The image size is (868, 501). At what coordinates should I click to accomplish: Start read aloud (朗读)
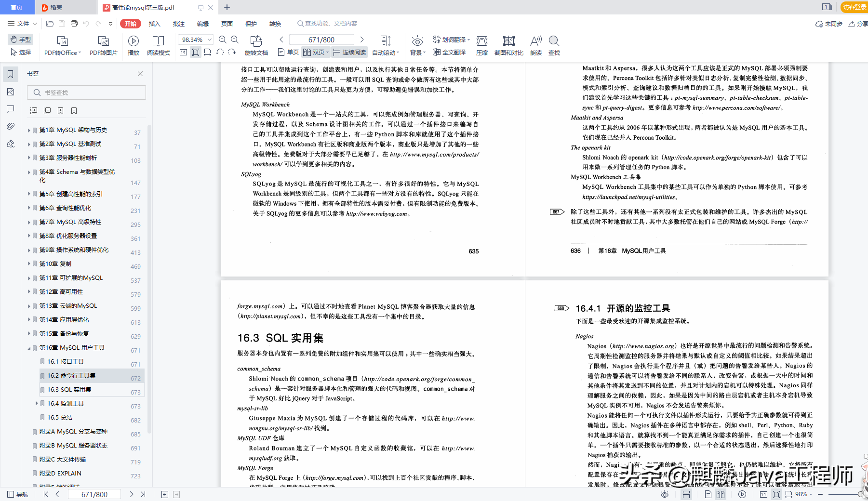(536, 46)
